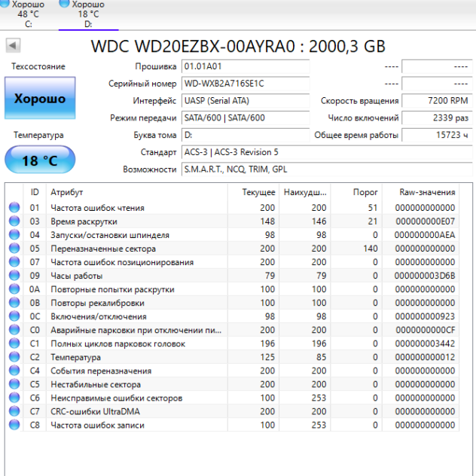Click the SATA/600 transfer mode field
The image size is (476, 476).
(x=246, y=117)
